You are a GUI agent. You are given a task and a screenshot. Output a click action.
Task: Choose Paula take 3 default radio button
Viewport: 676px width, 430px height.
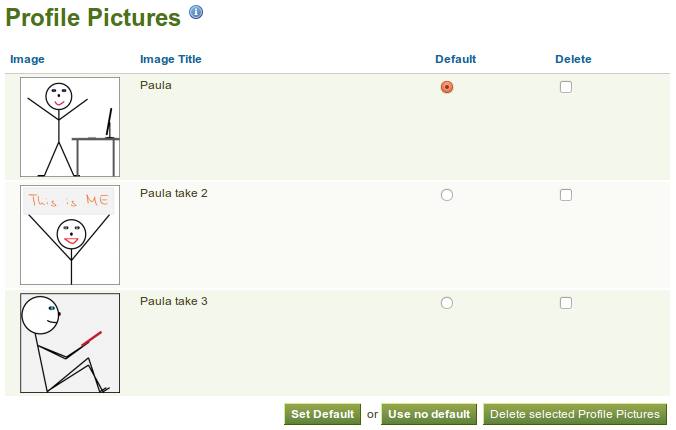tap(447, 303)
